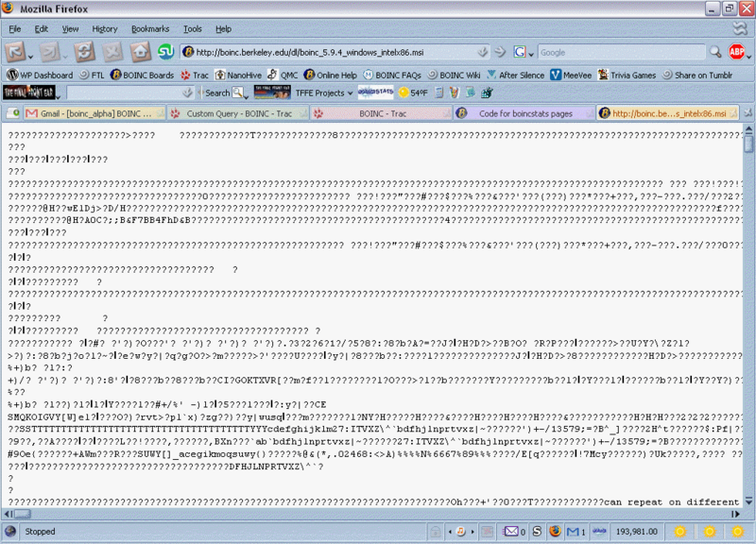Click the Reload page button
This screenshot has width=756, height=544.
(84, 52)
